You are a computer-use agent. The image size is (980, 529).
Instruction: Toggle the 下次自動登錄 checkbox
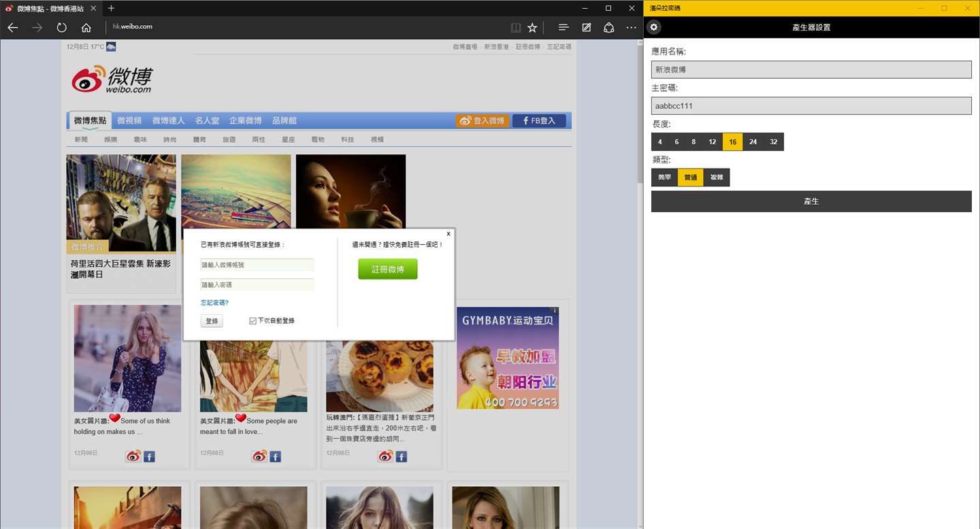pos(252,321)
